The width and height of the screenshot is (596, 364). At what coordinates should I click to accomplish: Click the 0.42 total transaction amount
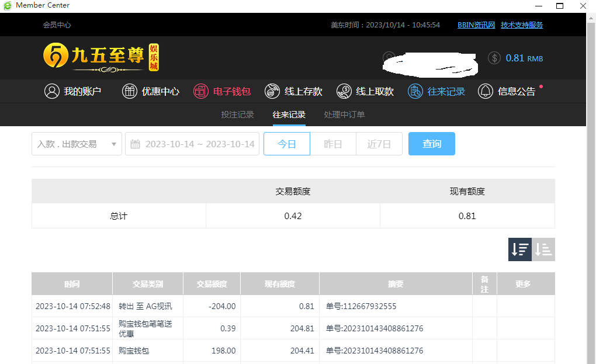293,216
